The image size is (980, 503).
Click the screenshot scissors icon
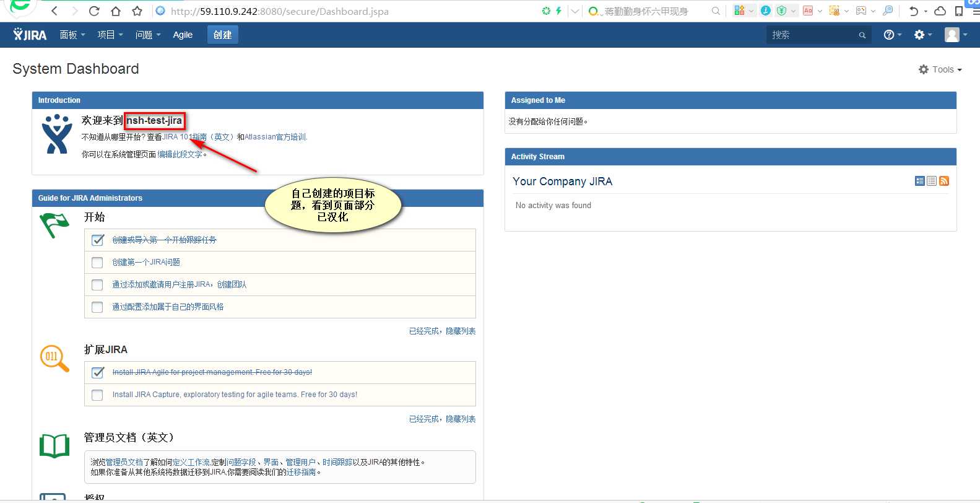(x=835, y=11)
